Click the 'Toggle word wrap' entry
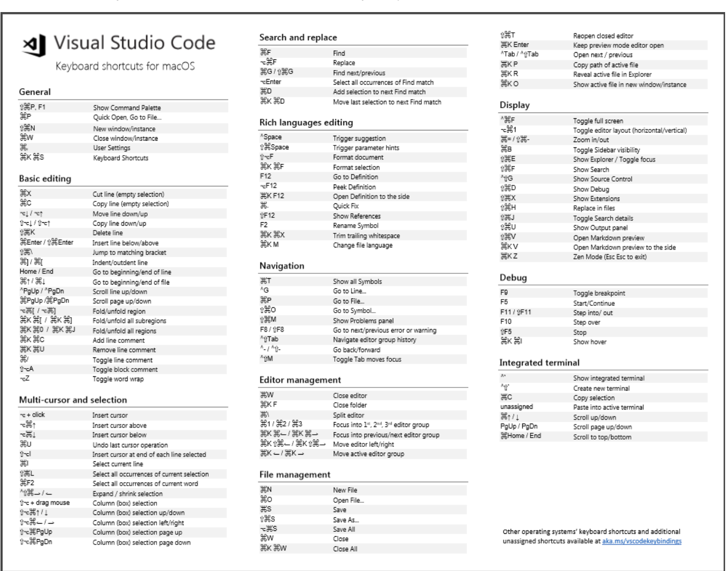 [x=118, y=379]
